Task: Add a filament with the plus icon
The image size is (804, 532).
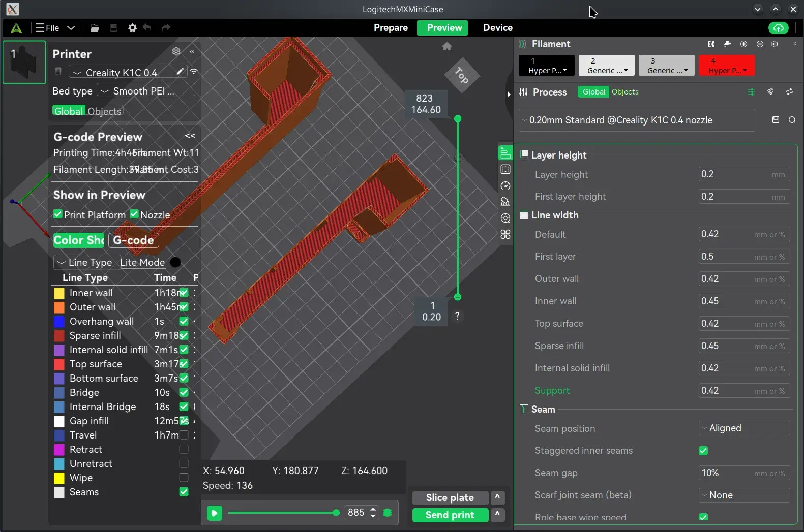Action: click(x=743, y=44)
